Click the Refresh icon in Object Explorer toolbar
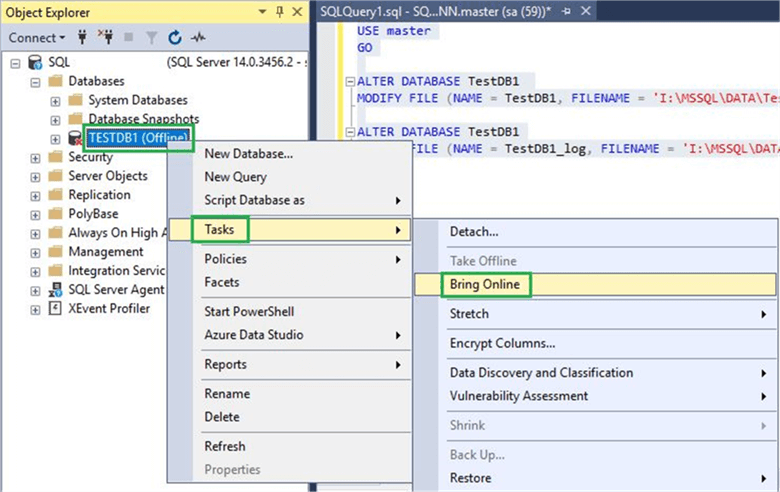The image size is (780, 492). pyautogui.click(x=174, y=38)
